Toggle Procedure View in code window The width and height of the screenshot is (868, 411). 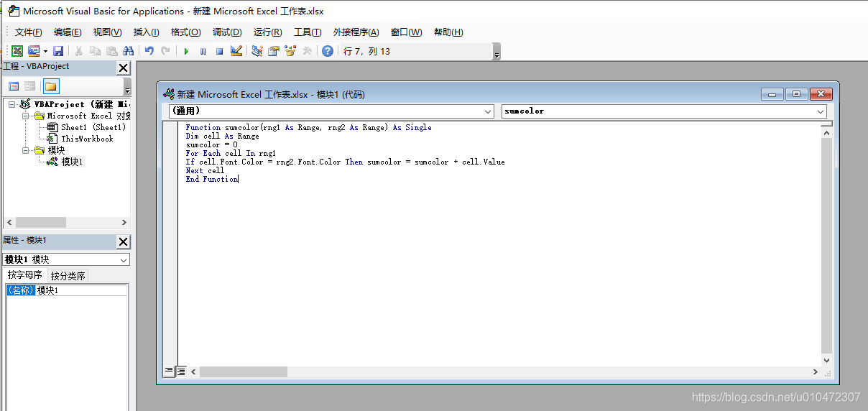[x=169, y=371]
